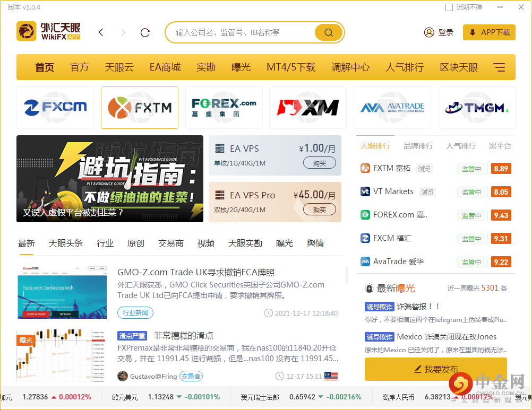Click AvaTrade 爱华 icon in ranking list
Viewport: 532px width, 410px height.
coord(365,261)
